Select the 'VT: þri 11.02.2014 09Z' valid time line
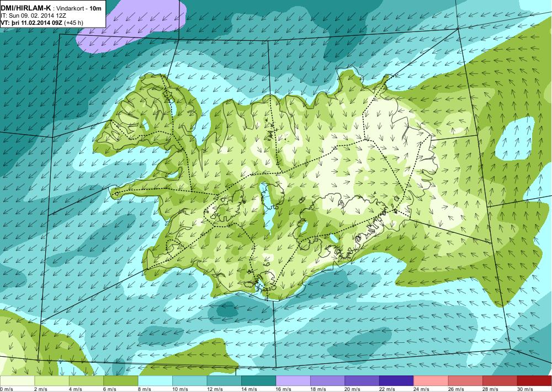The height and width of the screenshot is (392, 552). pos(31,23)
